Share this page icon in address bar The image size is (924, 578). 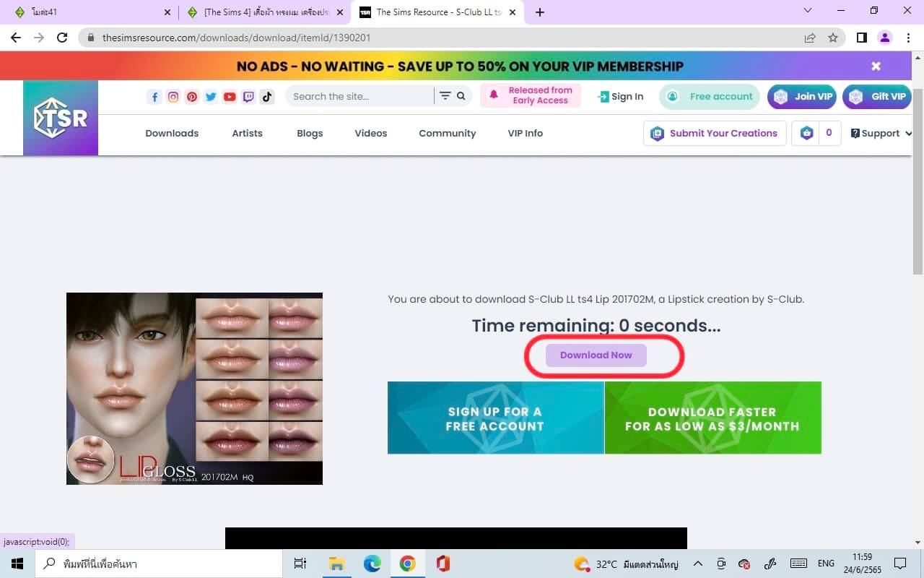[x=810, y=38]
